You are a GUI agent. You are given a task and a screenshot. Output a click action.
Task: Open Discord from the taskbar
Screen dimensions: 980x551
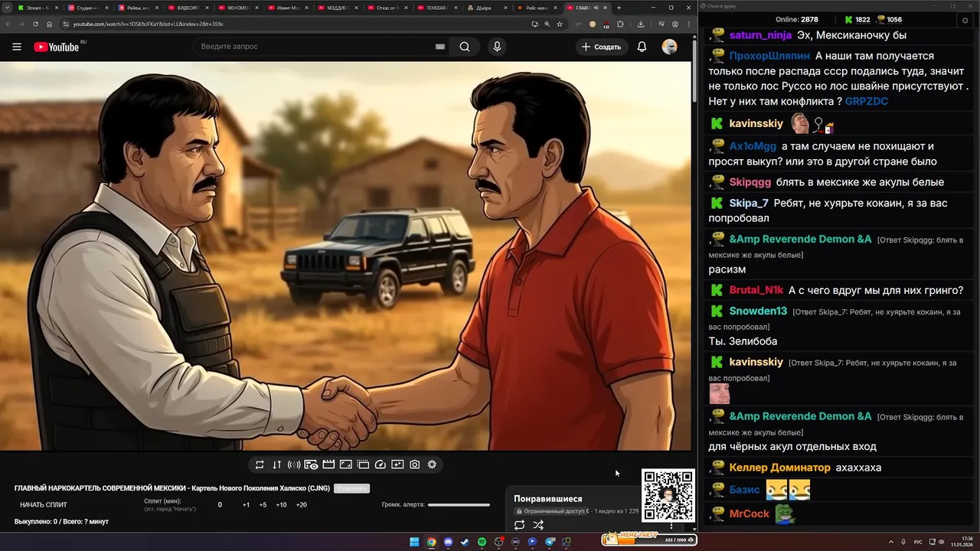click(448, 542)
